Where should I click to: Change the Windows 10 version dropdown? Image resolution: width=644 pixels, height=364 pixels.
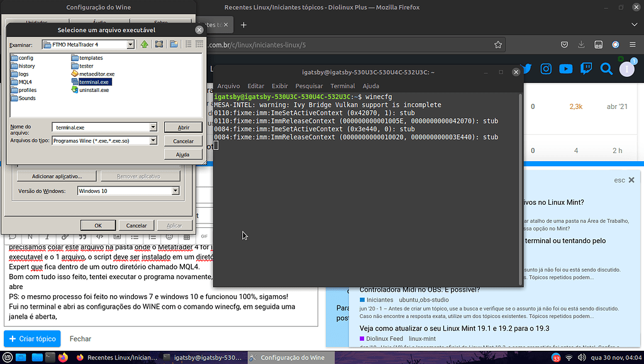click(x=174, y=191)
